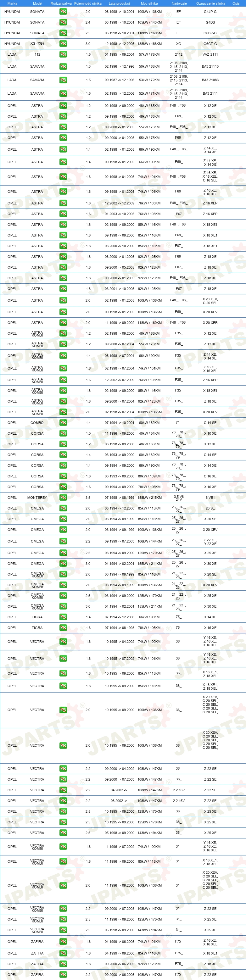This screenshot has height=980, width=246.
Task: Click the Lata produkcji column header
Action: pyautogui.click(x=120, y=3)
